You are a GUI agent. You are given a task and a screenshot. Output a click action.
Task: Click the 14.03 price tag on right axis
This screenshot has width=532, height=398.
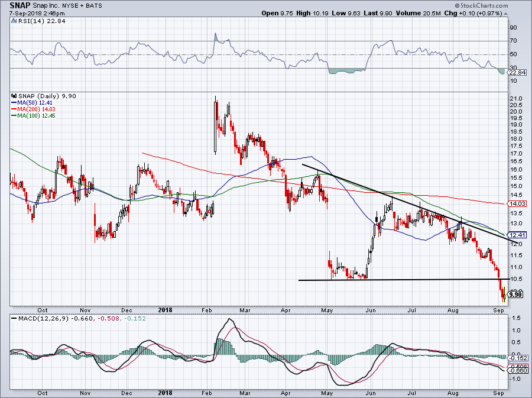click(x=517, y=203)
